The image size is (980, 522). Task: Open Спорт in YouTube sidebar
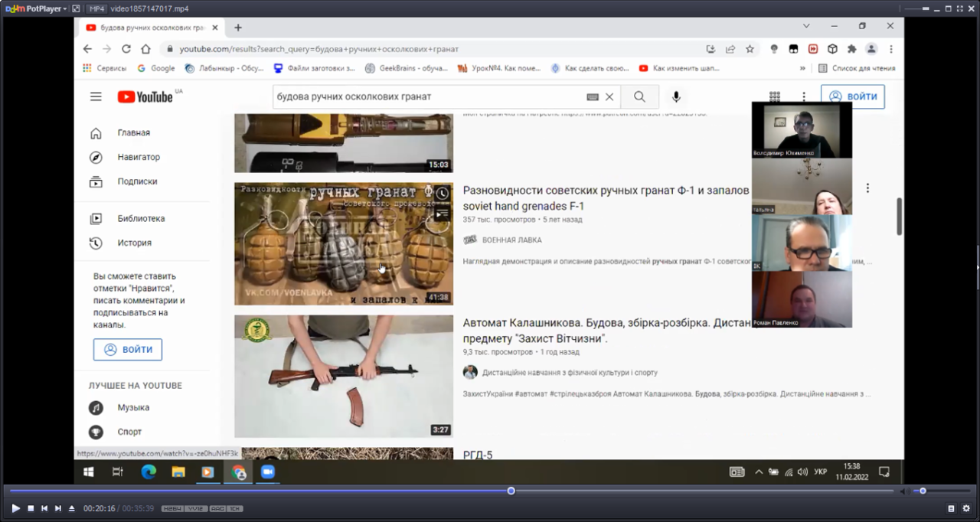[x=129, y=432]
